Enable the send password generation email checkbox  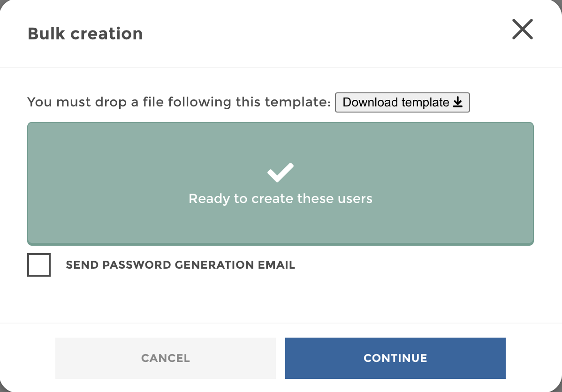38,264
